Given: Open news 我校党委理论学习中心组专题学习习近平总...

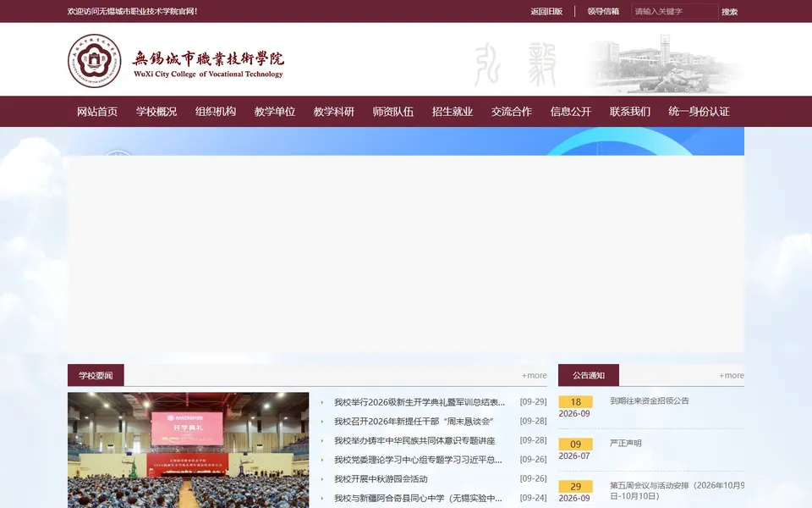Looking at the screenshot, I should 417,460.
